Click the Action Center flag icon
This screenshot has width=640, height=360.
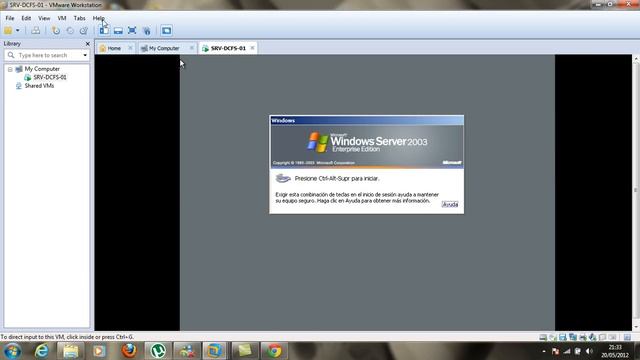click(555, 351)
